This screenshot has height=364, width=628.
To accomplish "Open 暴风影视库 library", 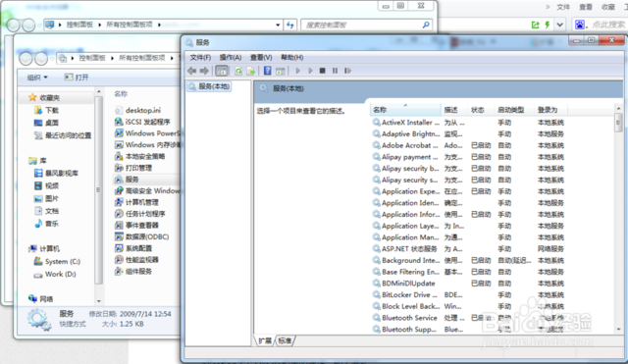I will (56, 174).
